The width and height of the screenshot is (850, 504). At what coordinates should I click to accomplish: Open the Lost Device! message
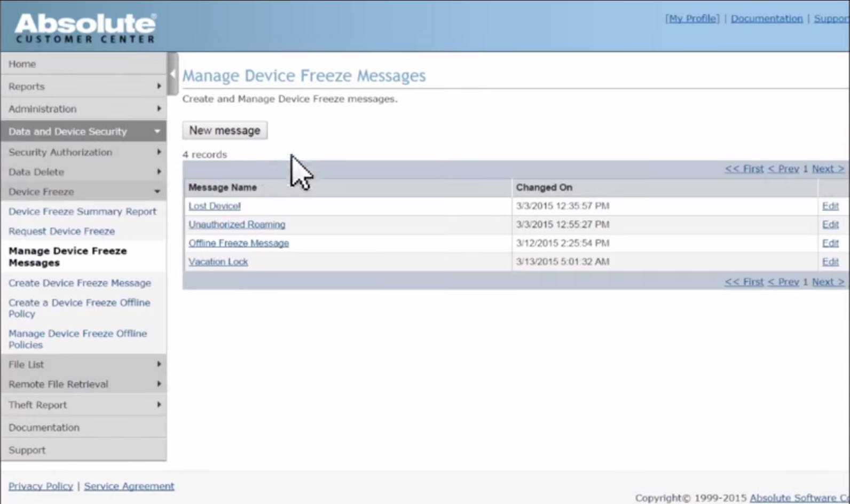tap(215, 206)
